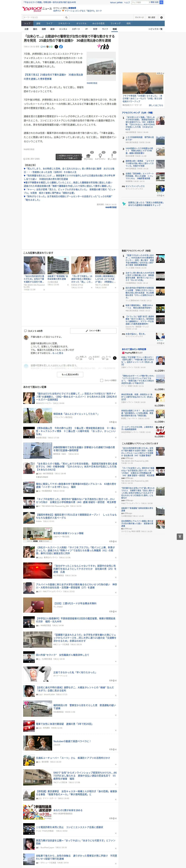
Task: React with わかりやすい lightbulb icon
Action: coord(100,156)
